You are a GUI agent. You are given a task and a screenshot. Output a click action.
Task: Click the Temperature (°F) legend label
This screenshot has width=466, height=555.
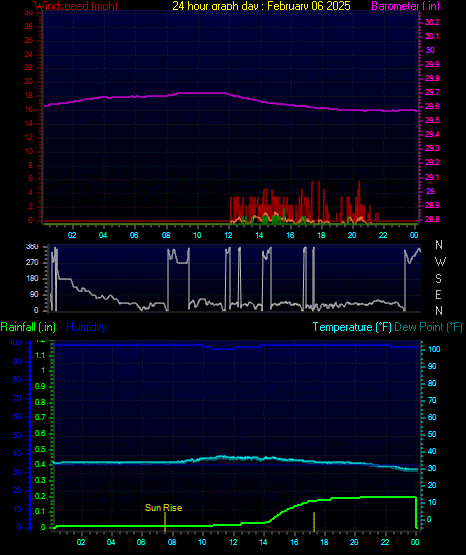(x=352, y=327)
